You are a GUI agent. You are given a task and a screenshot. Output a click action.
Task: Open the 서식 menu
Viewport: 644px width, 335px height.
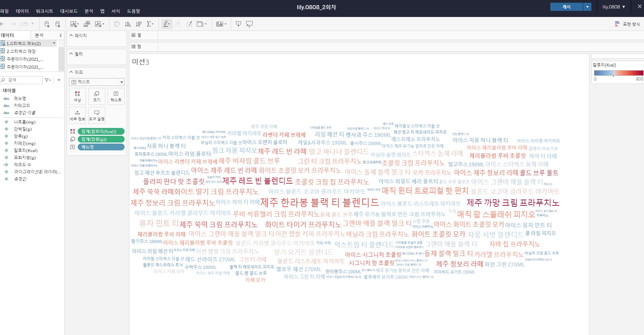[116, 11]
